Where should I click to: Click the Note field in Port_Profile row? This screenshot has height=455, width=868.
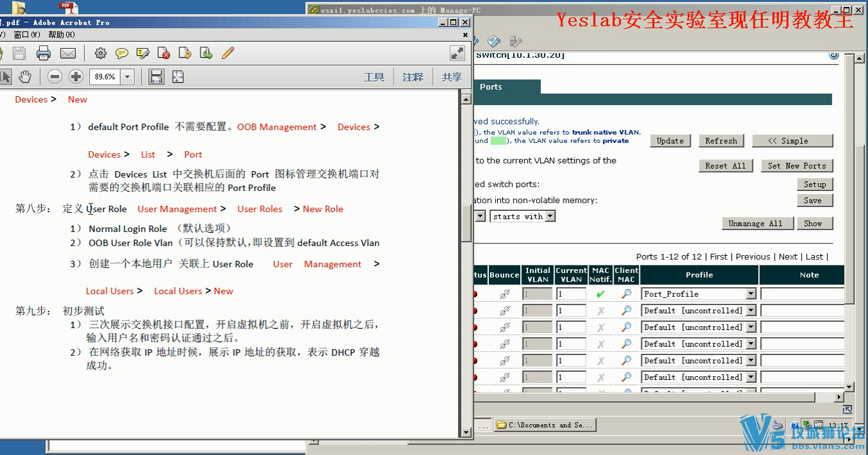[802, 294]
